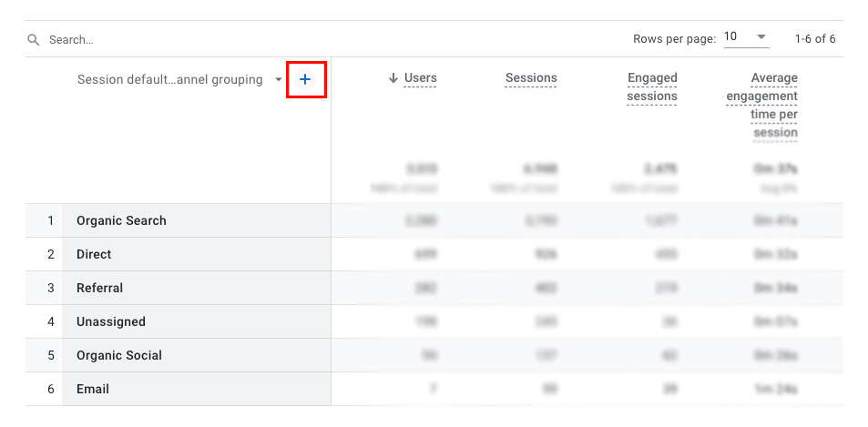Click the 1-6 of 6 pagination text
Screen dimensions: 868x427
[814, 39]
